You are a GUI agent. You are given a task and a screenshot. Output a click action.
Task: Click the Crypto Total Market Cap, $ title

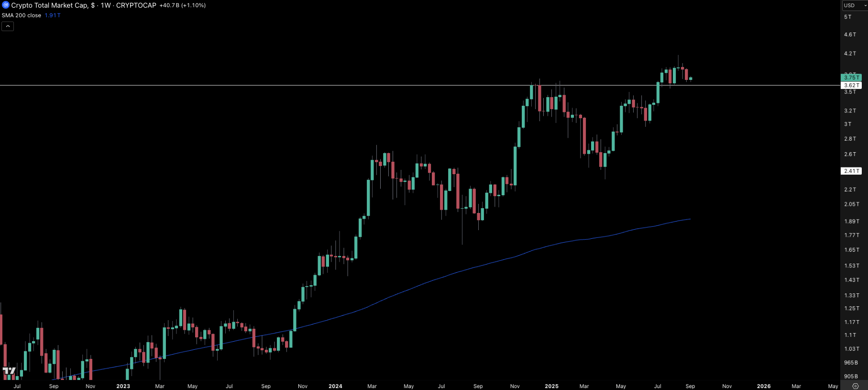tap(53, 5)
